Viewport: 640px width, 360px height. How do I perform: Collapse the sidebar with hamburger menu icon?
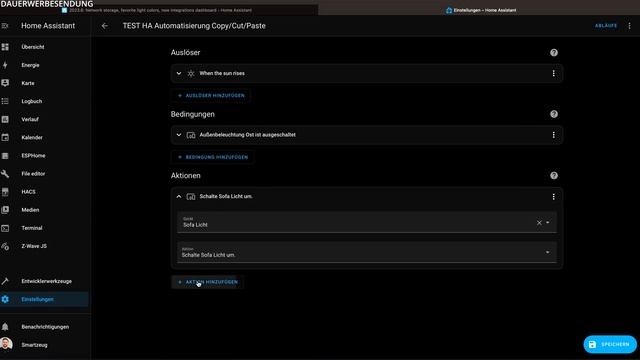coord(5,26)
